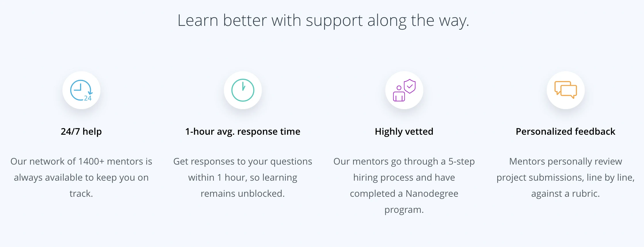The height and width of the screenshot is (247, 644).
Task: Click the 'Highly vetted' heading
Action: tap(404, 132)
